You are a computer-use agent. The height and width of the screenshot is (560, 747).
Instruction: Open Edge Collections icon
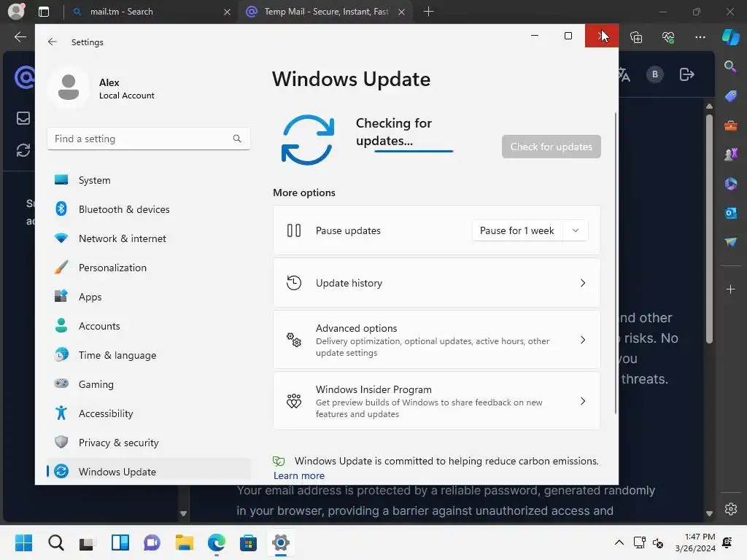[x=636, y=37]
